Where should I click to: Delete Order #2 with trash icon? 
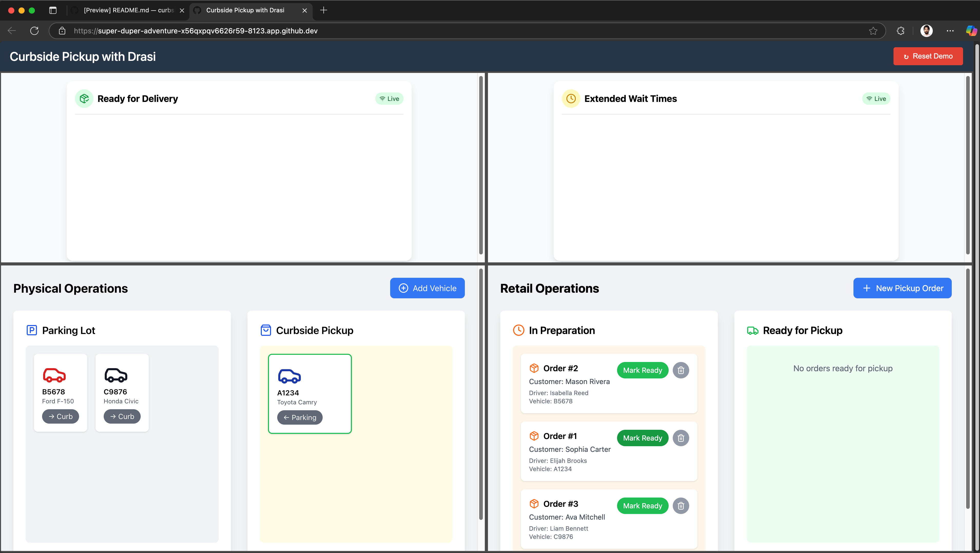point(681,370)
